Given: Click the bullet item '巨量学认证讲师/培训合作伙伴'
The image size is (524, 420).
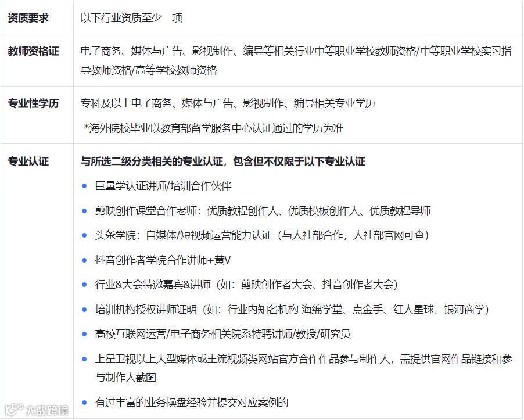Looking at the screenshot, I should 163,186.
